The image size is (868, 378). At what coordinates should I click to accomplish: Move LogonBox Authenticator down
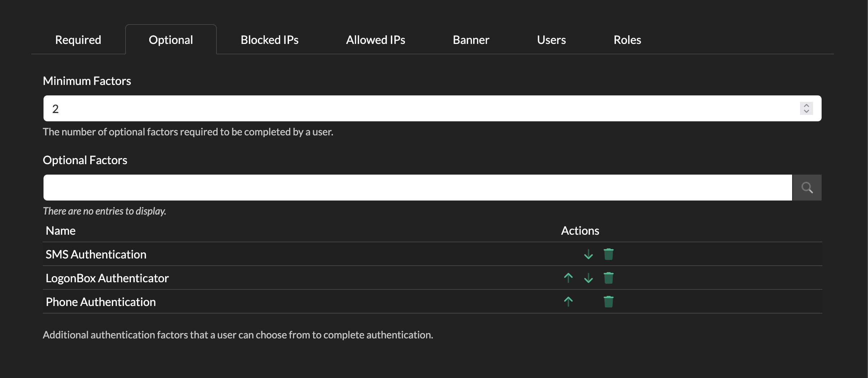588,278
